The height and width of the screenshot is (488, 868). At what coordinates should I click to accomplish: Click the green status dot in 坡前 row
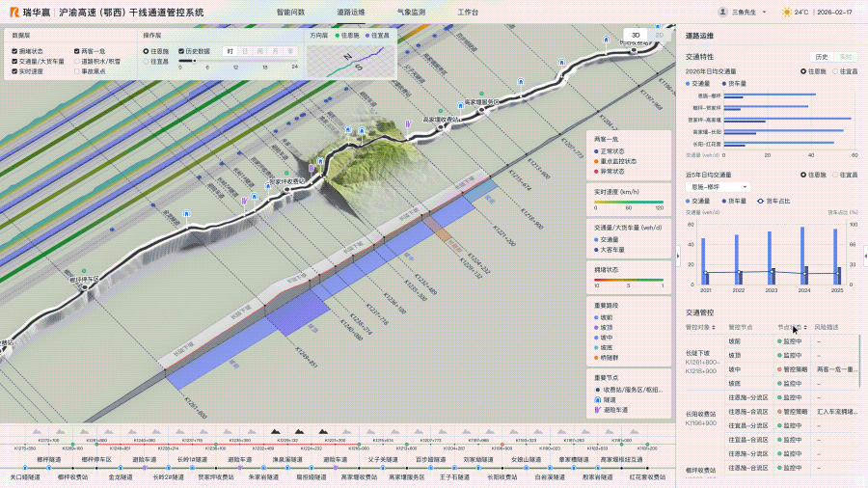coord(779,341)
